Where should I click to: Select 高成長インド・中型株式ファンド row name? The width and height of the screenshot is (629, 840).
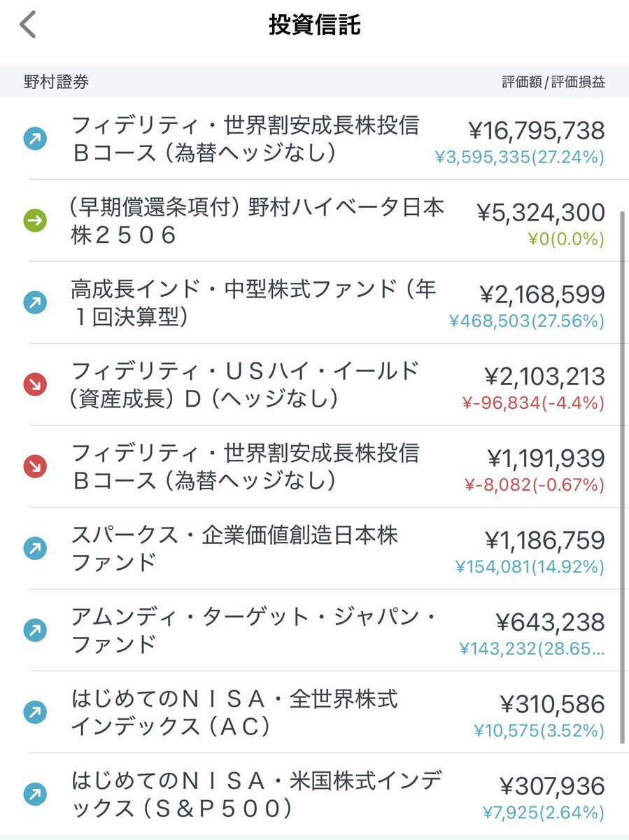(x=253, y=303)
